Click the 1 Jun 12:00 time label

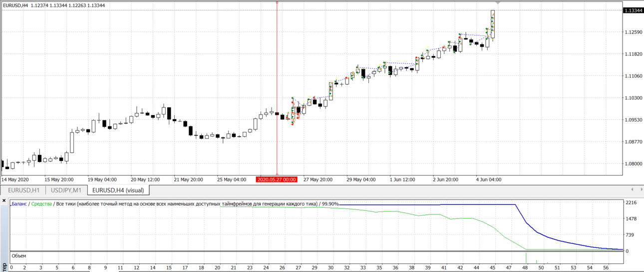coord(402,179)
